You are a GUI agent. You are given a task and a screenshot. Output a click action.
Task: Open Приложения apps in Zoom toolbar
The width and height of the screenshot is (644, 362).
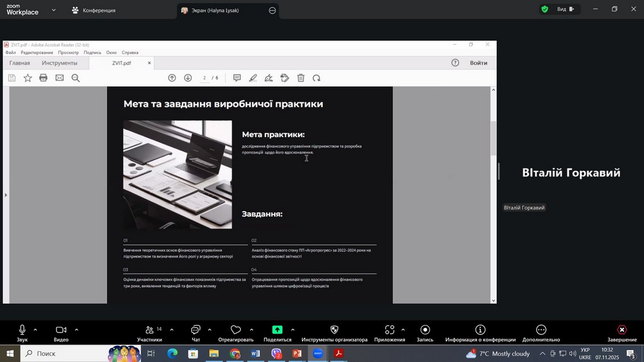(389, 330)
